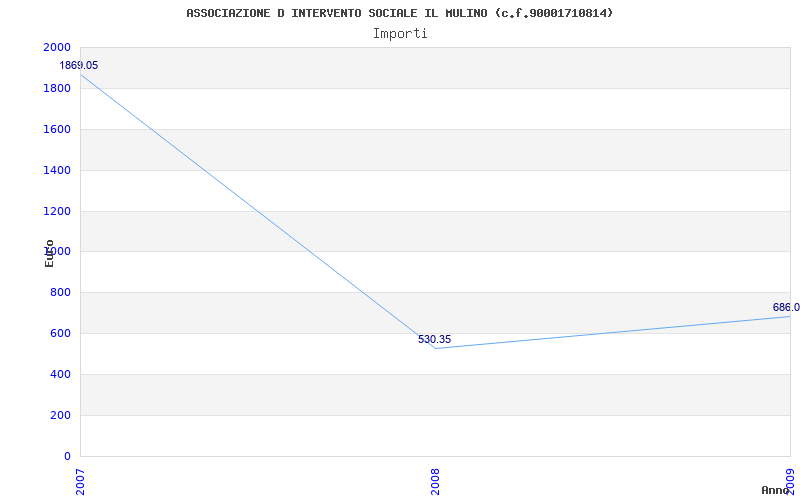Click the 1400 y-axis tick label
This screenshot has width=800, height=500.
pyautogui.click(x=57, y=170)
